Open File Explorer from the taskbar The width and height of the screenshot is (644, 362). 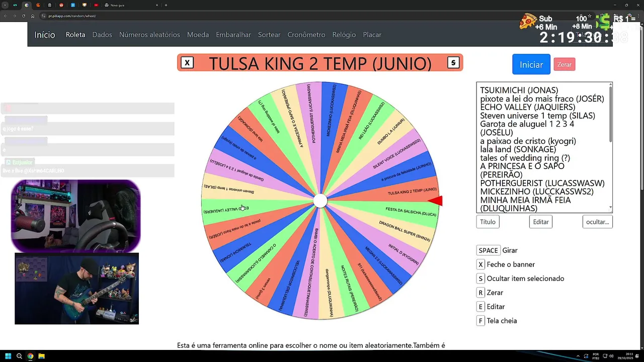(42, 356)
